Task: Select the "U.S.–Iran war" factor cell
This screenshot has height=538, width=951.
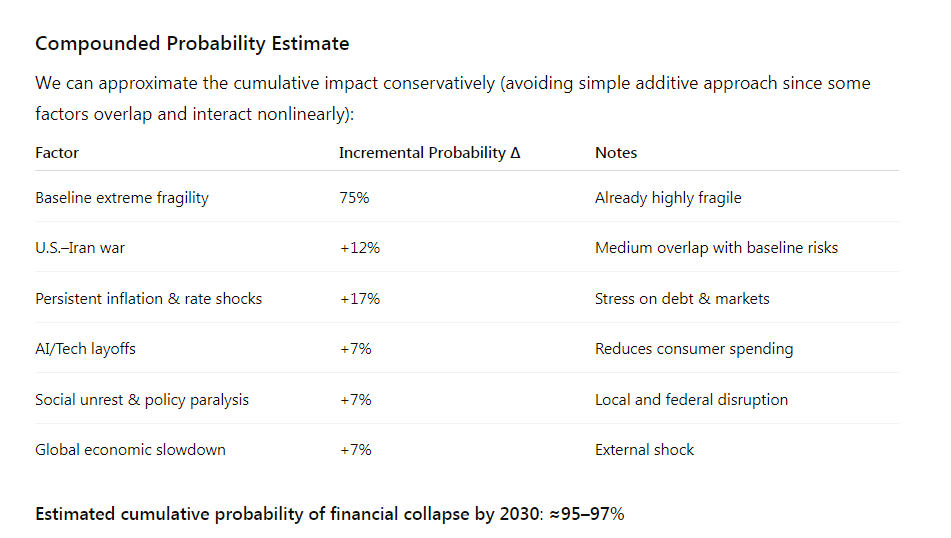Action: pos(80,248)
